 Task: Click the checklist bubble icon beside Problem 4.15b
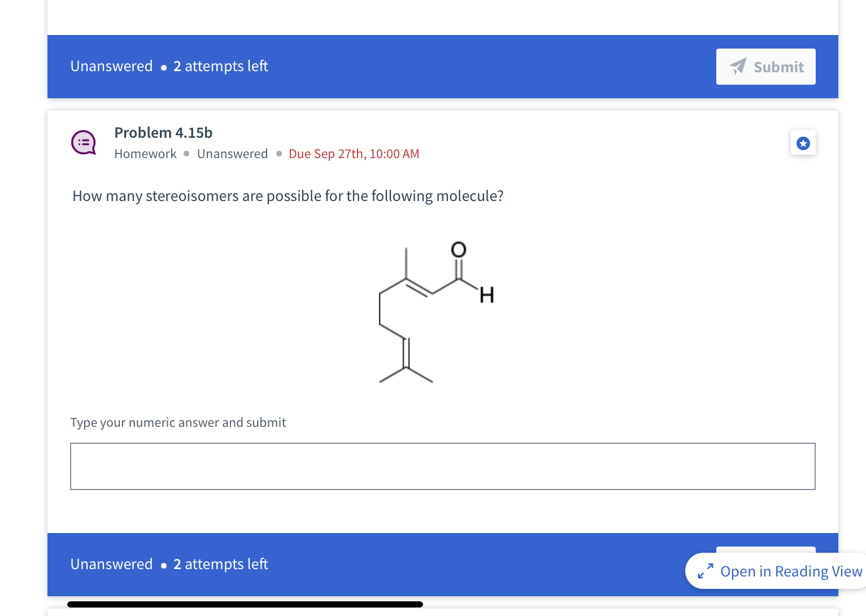83,142
